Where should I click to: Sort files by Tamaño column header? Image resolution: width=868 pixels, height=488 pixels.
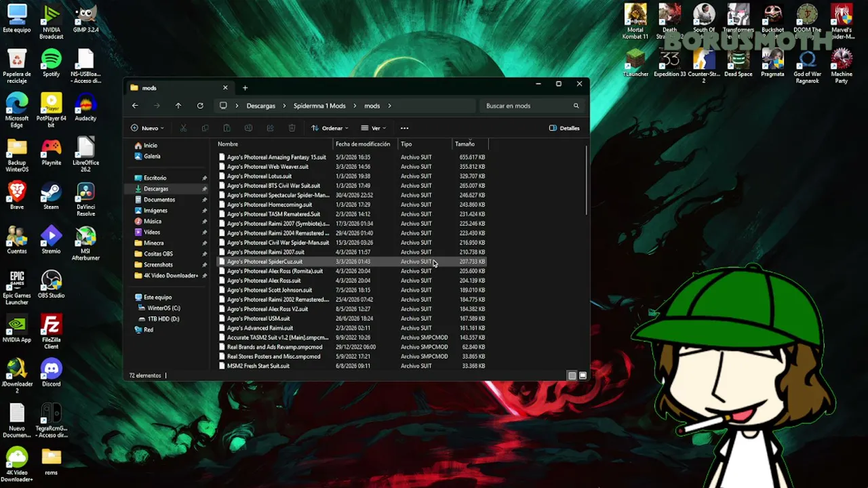[x=470, y=144]
